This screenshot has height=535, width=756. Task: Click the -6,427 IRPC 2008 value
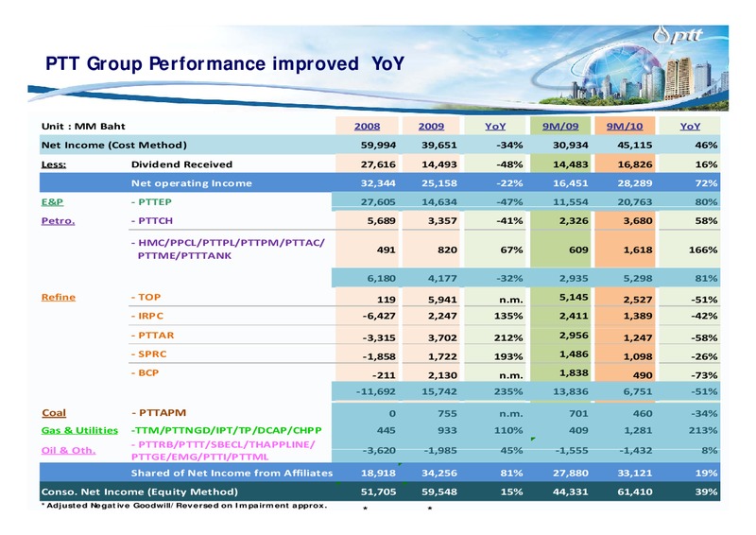[x=379, y=316]
